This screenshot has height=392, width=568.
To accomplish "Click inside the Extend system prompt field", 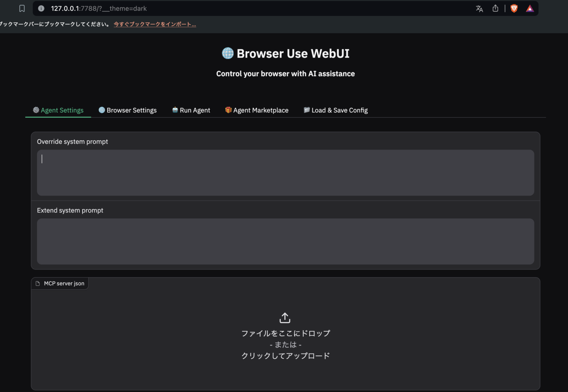I will pyautogui.click(x=285, y=241).
